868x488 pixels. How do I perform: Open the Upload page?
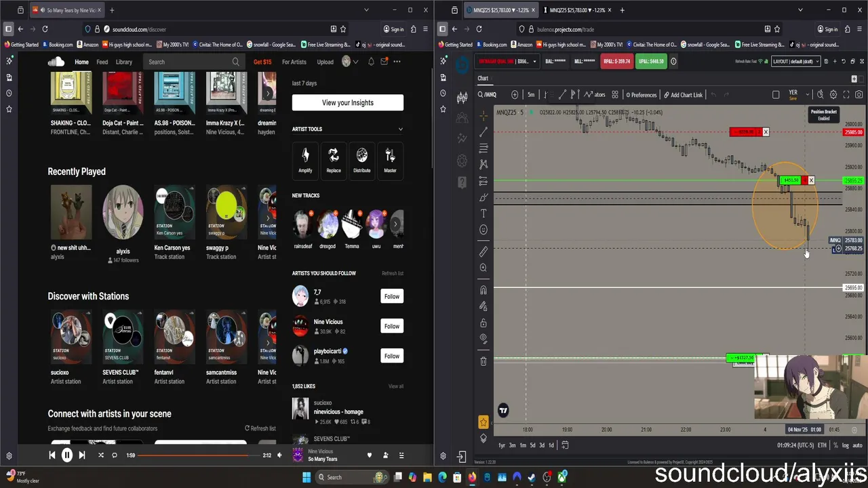325,62
